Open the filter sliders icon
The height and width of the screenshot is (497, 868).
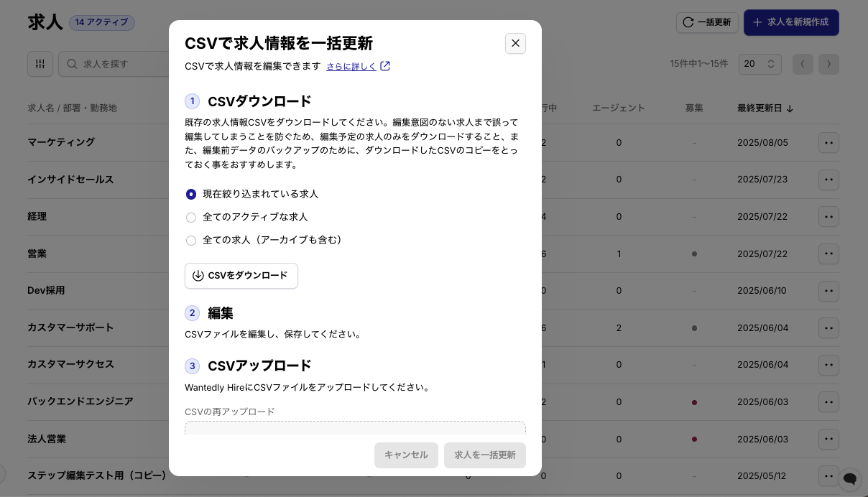point(40,64)
